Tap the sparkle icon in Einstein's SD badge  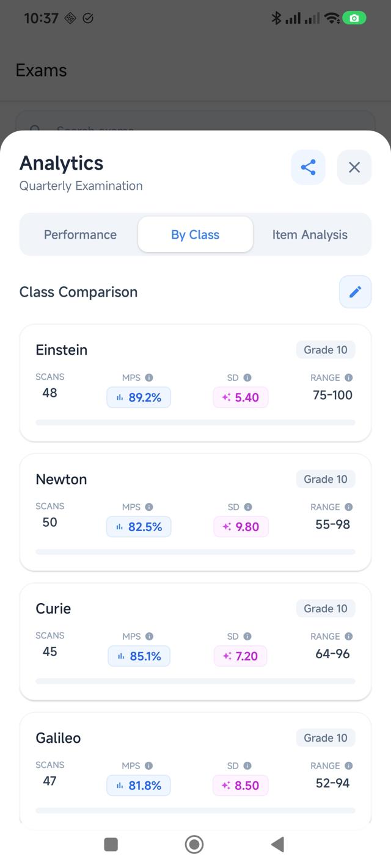pos(227,397)
